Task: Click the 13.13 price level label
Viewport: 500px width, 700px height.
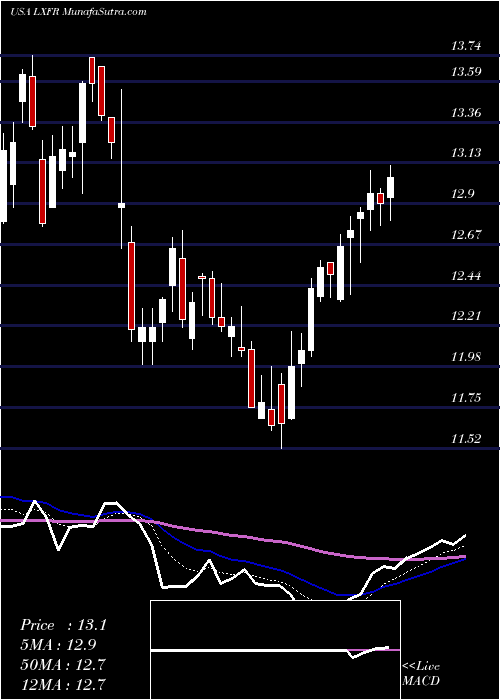Action: tap(467, 153)
